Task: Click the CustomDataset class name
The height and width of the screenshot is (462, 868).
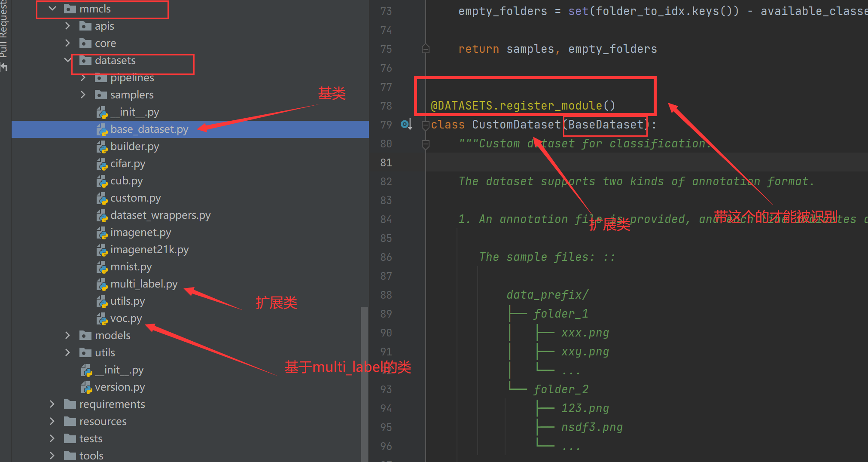Action: point(516,125)
